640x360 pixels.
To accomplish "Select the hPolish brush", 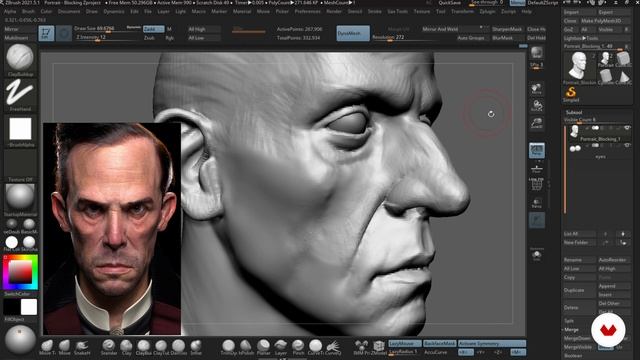I will pyautogui.click(x=246, y=347).
